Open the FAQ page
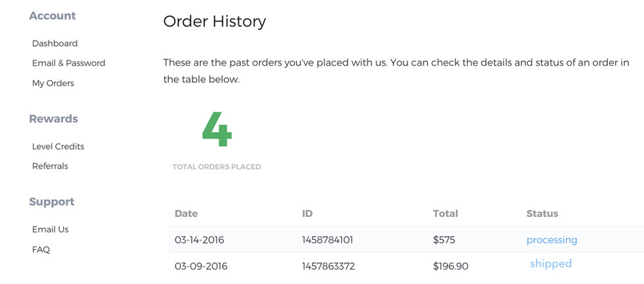644x284 pixels. tap(41, 250)
